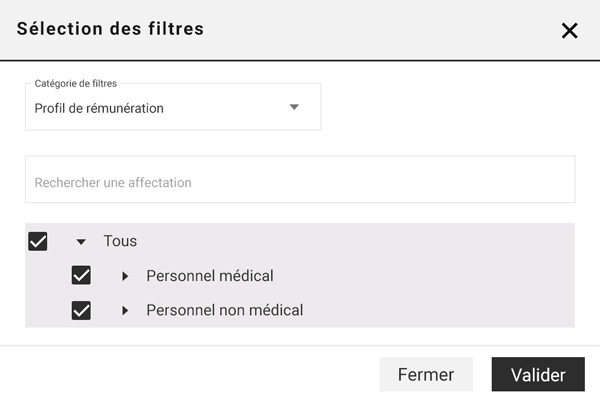Viewport: 600px width, 402px height.
Task: Select the Personnel médical tree item label
Action: pos(209,276)
